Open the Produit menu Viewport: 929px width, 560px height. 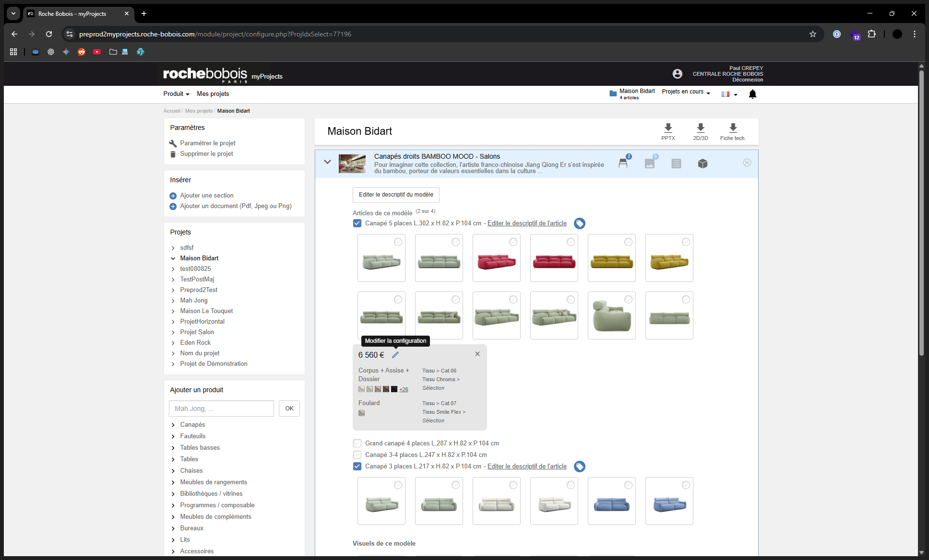point(176,93)
